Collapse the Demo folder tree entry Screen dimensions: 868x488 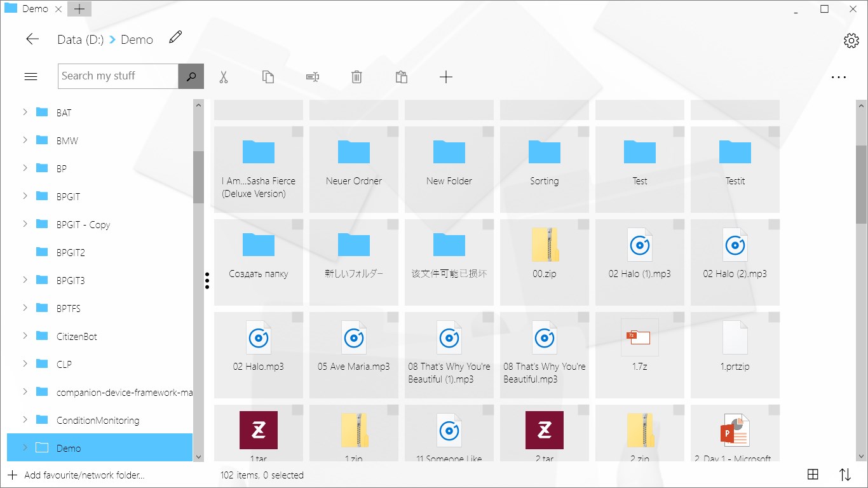[25, 448]
